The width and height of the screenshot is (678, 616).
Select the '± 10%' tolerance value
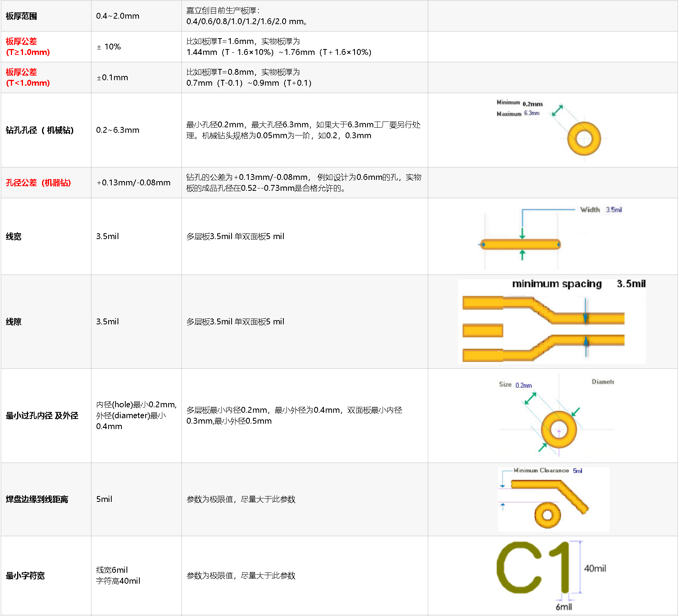pos(109,47)
